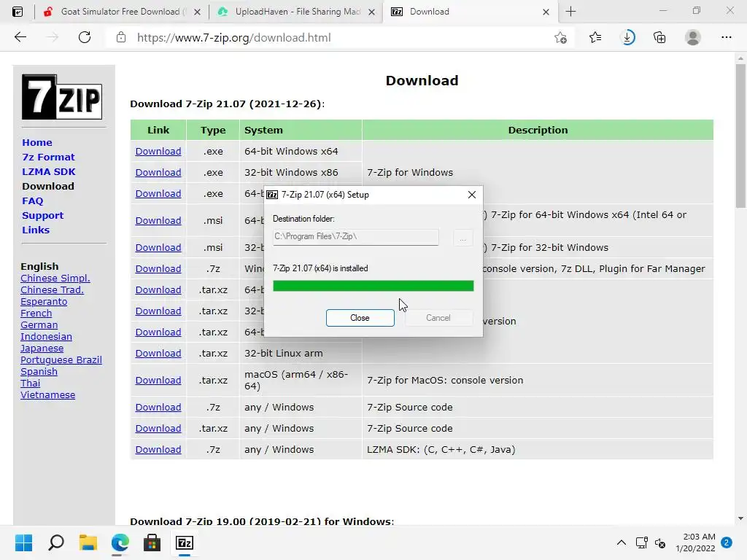Click the volume muted tray icon
Viewport: 747px width, 560px height.
click(x=660, y=542)
